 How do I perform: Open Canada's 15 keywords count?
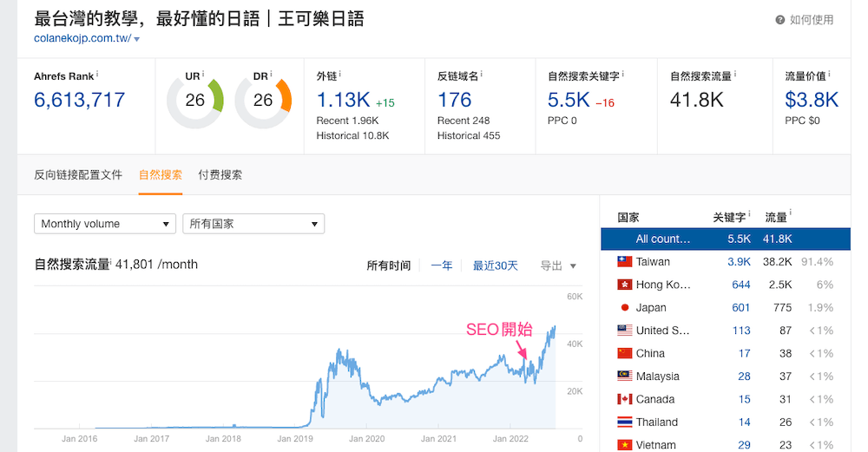click(745, 399)
